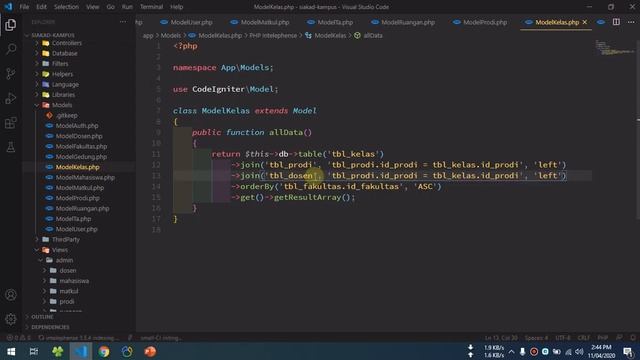Open the Action Center notification icon
The width and height of the screenshot is (640, 360).
(x=628, y=352)
